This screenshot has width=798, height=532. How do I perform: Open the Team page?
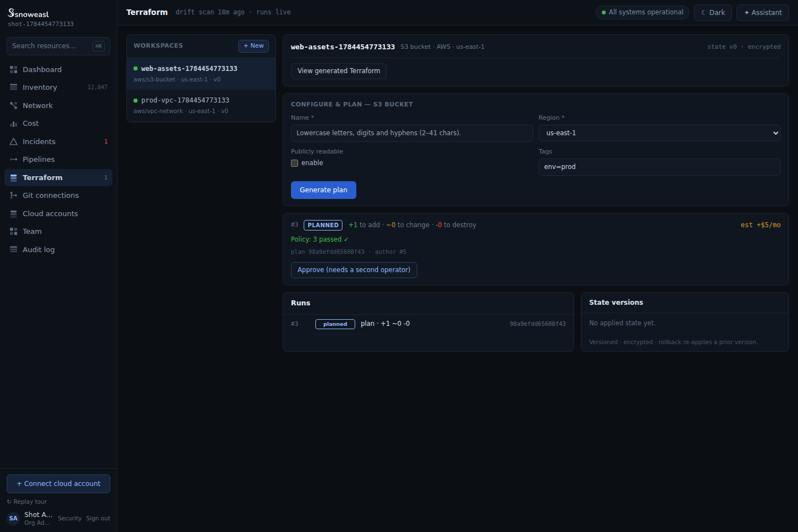click(x=58, y=231)
